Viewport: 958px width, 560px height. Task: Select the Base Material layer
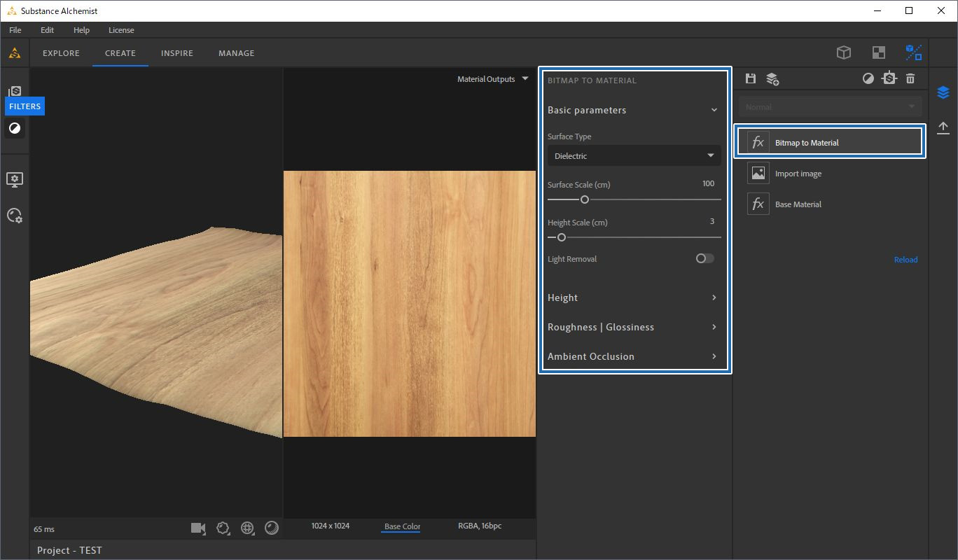[830, 204]
